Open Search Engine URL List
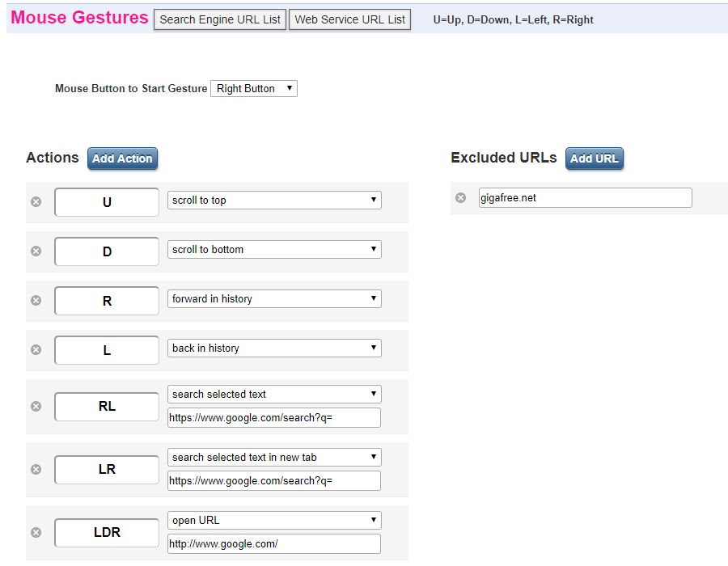The width and height of the screenshot is (728, 566). (220, 19)
